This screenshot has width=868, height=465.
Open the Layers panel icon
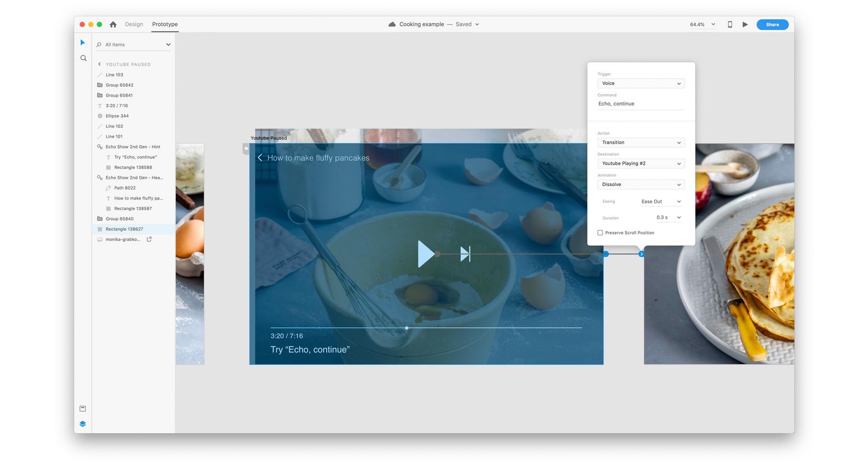click(x=83, y=424)
